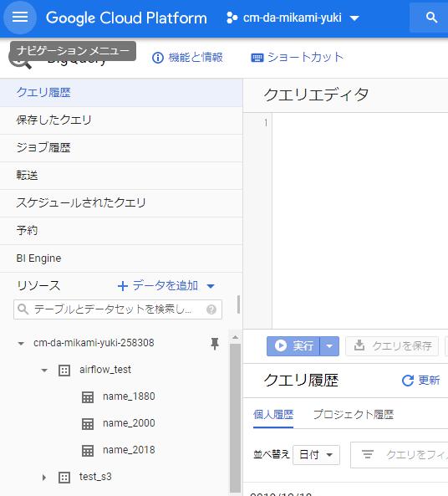Click the クエリをフィルタ filter field
The image size is (448, 496).
click(400, 455)
